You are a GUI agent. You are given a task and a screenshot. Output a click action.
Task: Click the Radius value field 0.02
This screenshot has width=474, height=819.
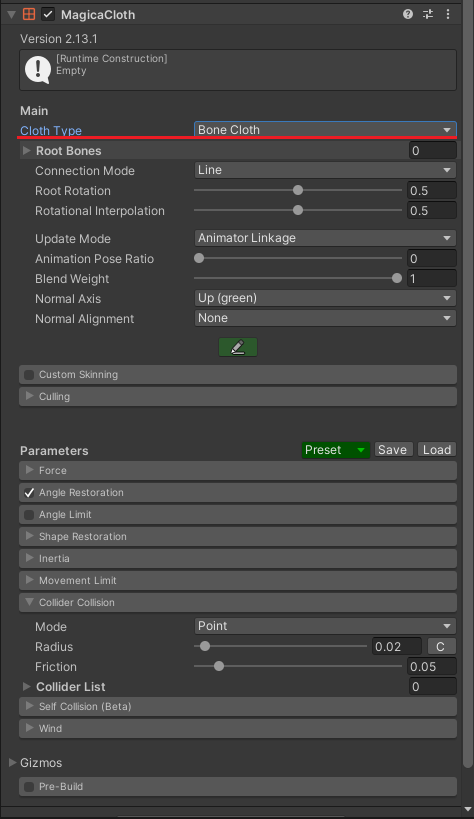click(x=397, y=647)
